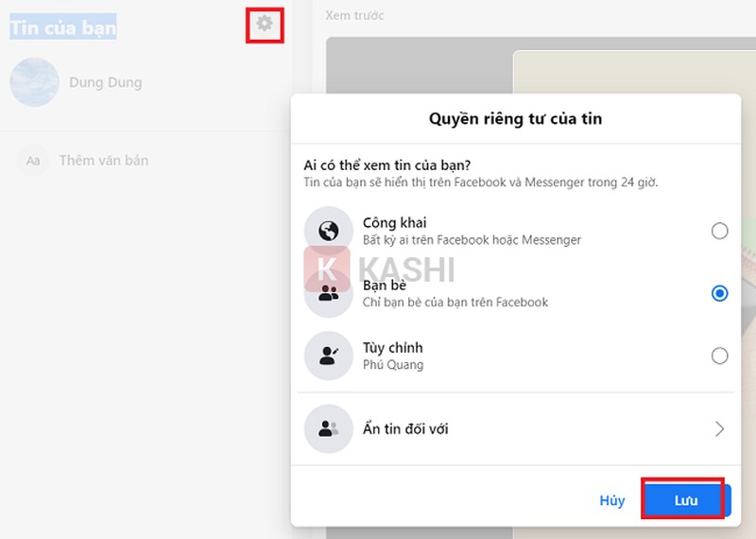
Task: Click the Ẩn tin đối với people icon
Action: pos(328,428)
